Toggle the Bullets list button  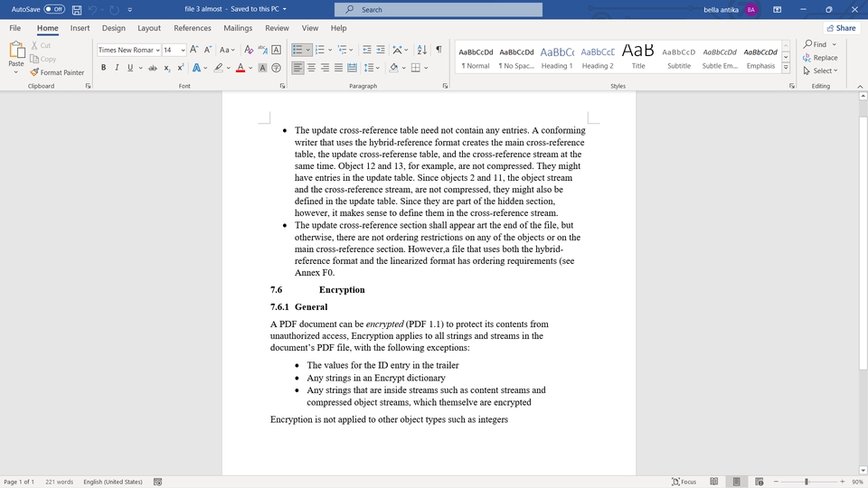click(297, 50)
